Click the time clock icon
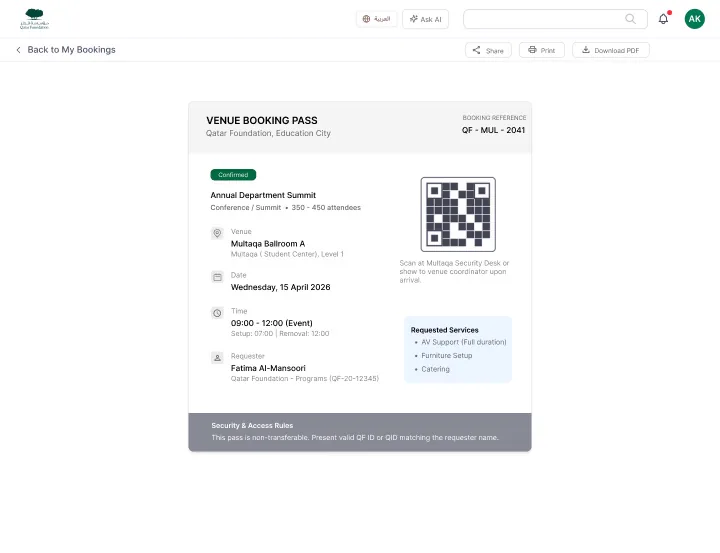Image resolution: width=720 pixels, height=553 pixels. point(217,313)
